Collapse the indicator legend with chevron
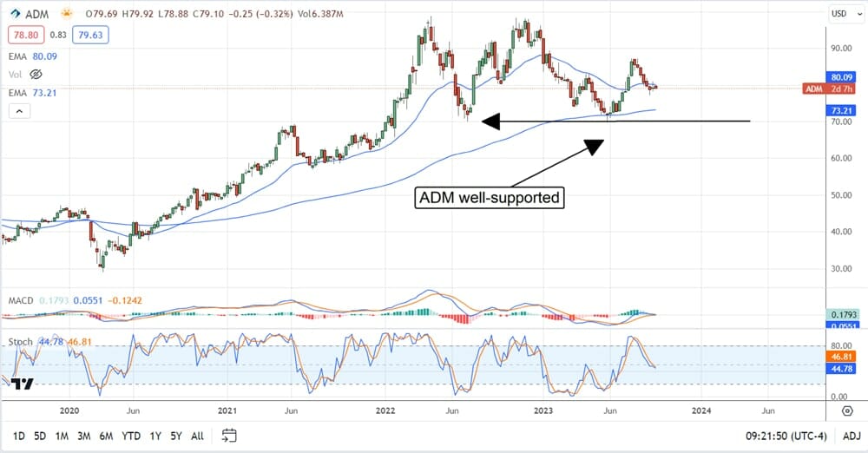The image size is (868, 453). pyautogui.click(x=18, y=110)
